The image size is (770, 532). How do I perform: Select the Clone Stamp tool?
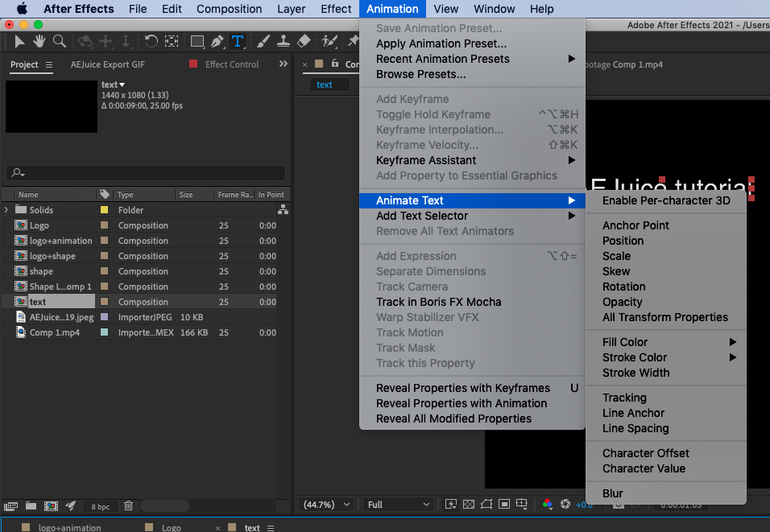[284, 41]
